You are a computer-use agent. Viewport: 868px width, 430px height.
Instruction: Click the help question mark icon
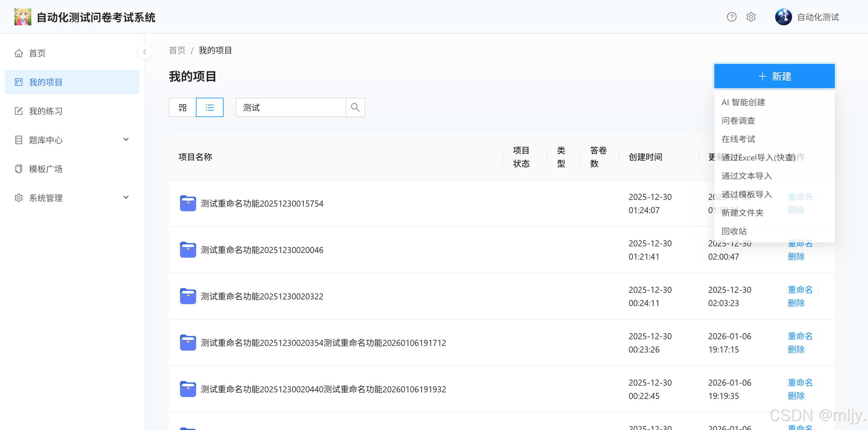pos(731,17)
